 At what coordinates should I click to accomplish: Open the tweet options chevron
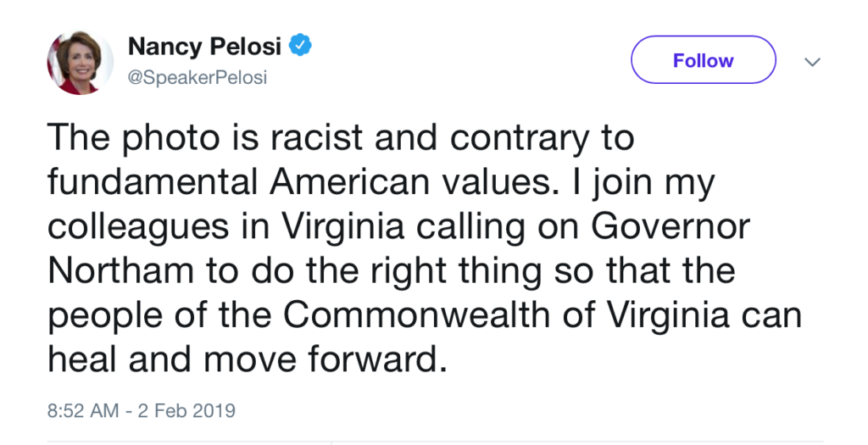pyautogui.click(x=812, y=62)
